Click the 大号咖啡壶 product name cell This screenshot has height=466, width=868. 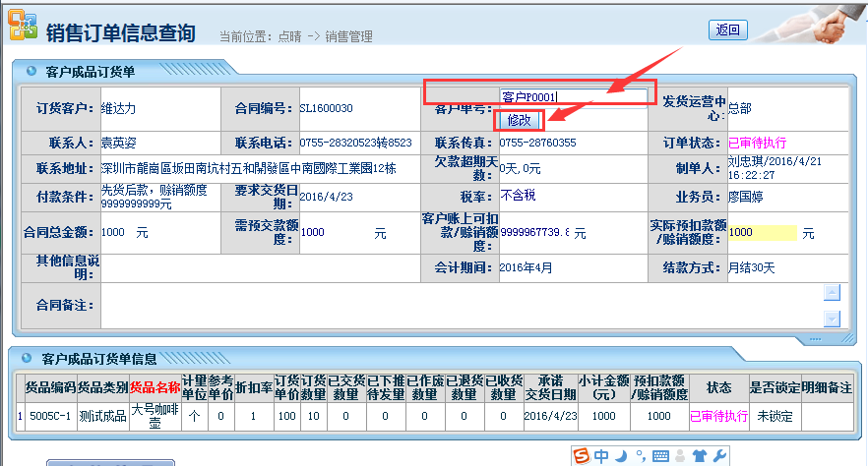tap(155, 416)
